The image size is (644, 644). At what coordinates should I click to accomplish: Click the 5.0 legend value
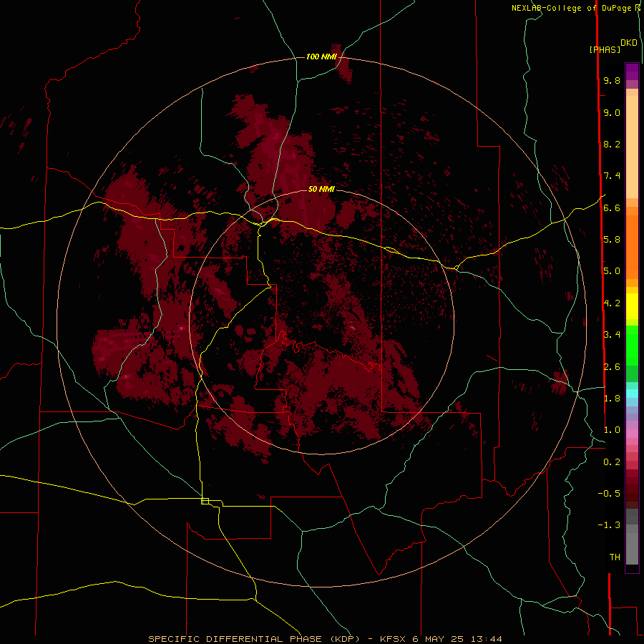click(612, 271)
